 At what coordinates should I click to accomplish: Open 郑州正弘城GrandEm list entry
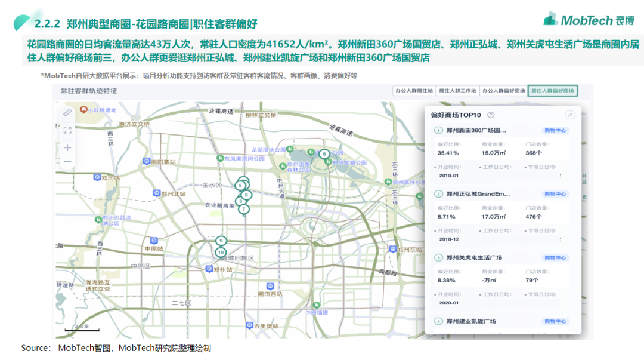(478, 194)
